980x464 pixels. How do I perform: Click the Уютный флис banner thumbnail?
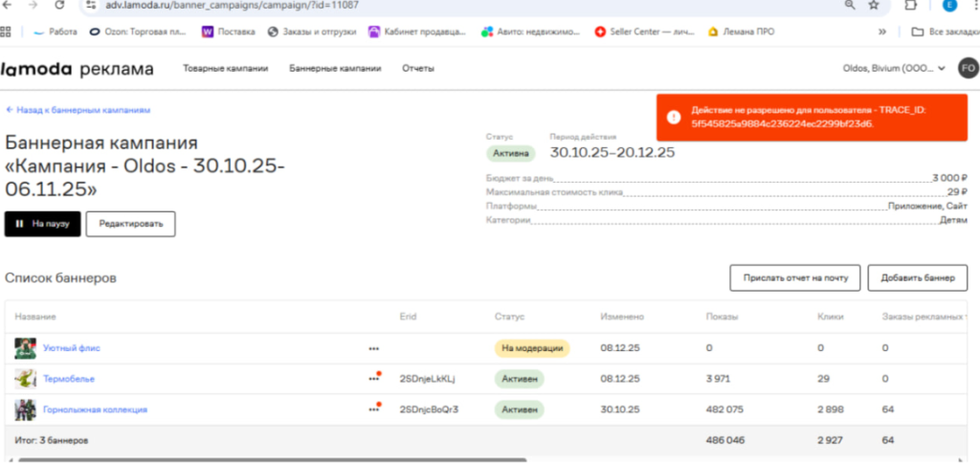(26, 348)
